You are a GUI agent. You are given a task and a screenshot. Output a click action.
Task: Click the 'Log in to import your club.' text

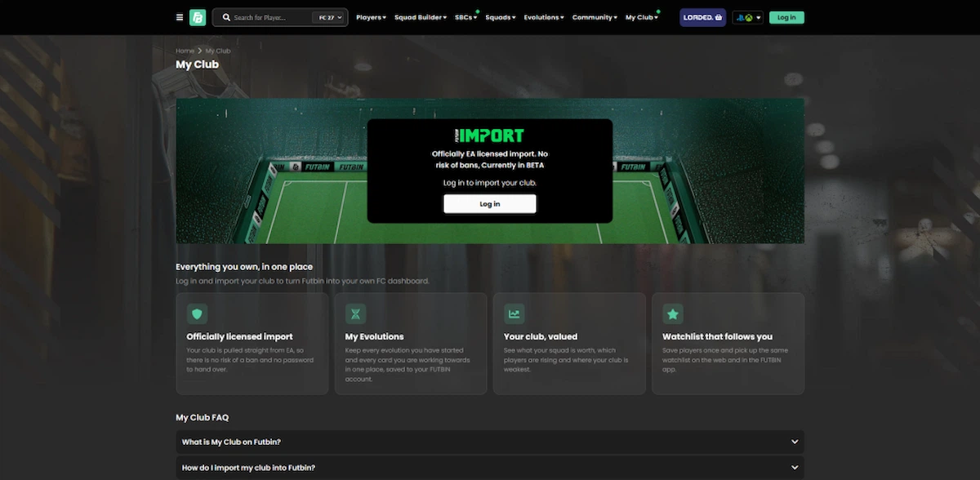[x=490, y=183]
